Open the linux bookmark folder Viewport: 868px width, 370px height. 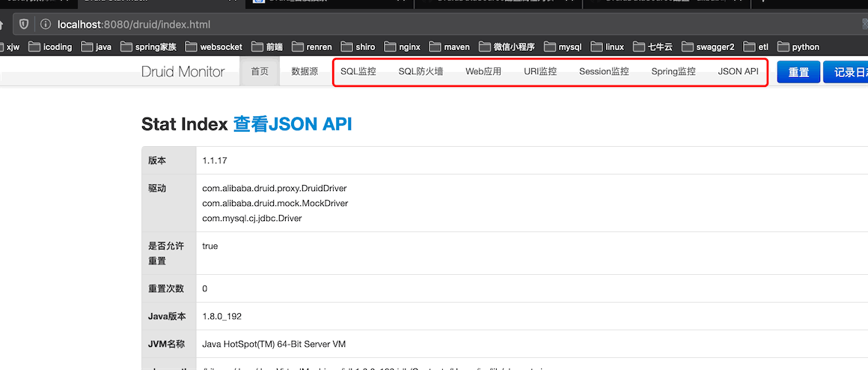point(608,47)
